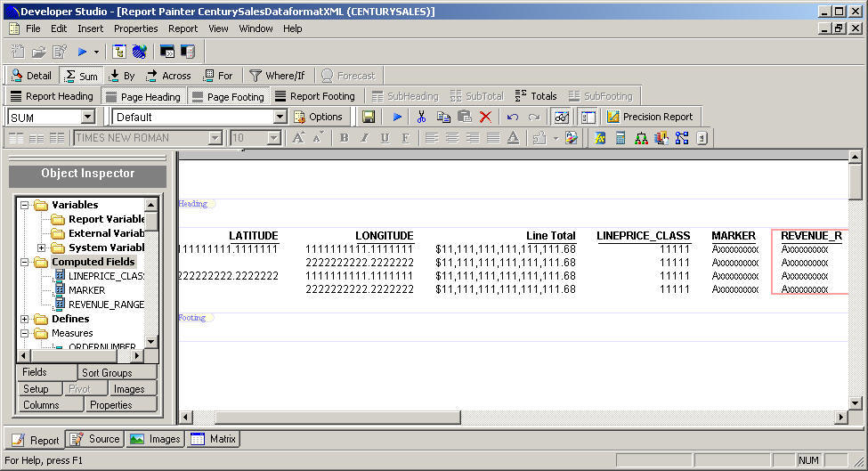Click the Precision Report button
This screenshot has width=868, height=471.
point(649,117)
